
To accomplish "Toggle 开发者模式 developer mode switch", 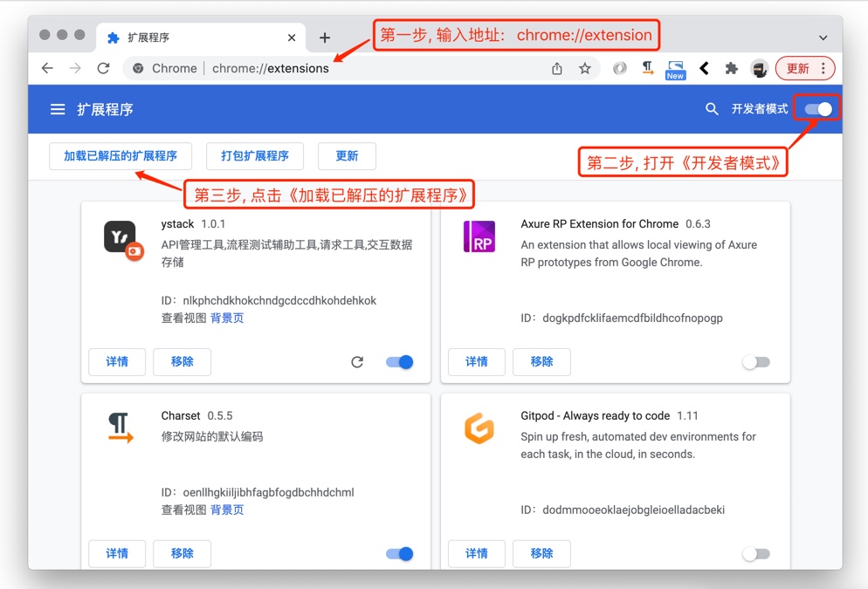I will click(818, 109).
